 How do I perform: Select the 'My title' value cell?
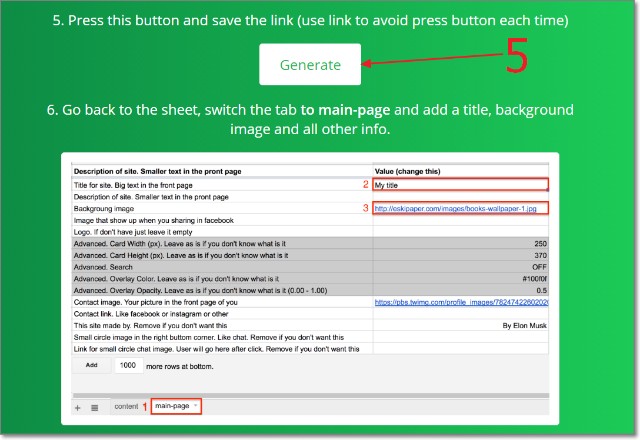(x=461, y=185)
